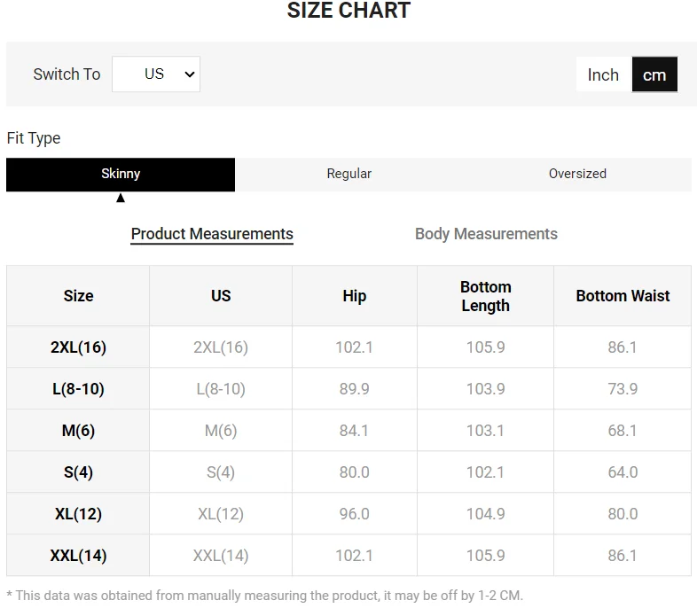Image resolution: width=697 pixels, height=616 pixels.
Task: Click Bottom Waist 68.1 in M row
Action: (x=623, y=431)
